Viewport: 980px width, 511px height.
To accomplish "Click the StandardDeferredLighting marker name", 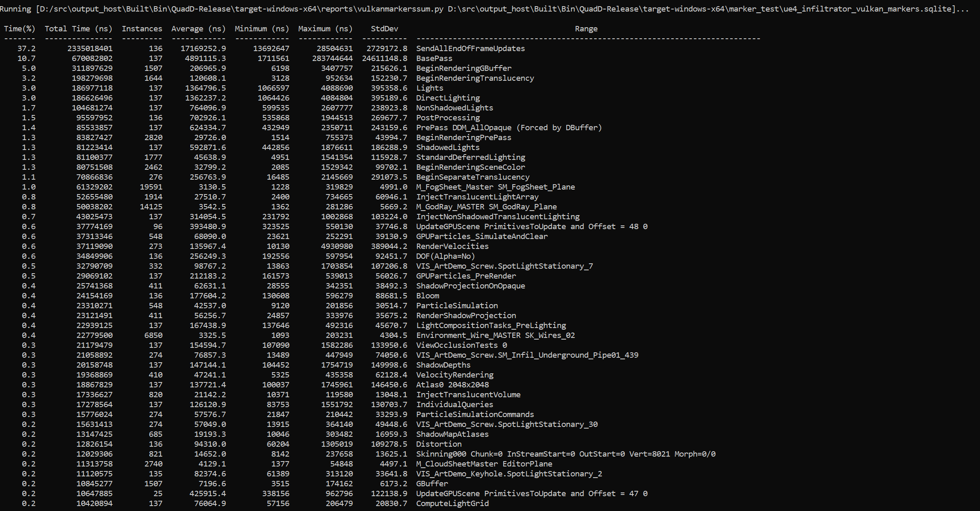I will [x=470, y=157].
